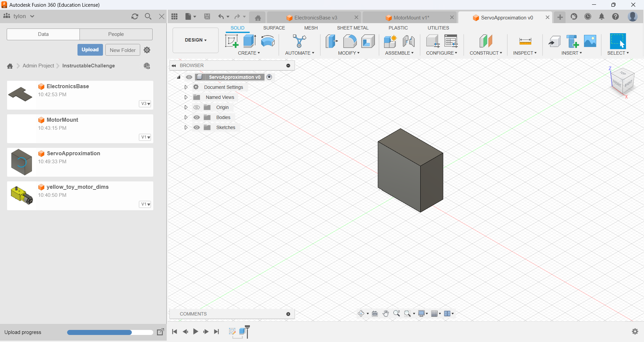Expand the Document Settings node

(x=186, y=87)
